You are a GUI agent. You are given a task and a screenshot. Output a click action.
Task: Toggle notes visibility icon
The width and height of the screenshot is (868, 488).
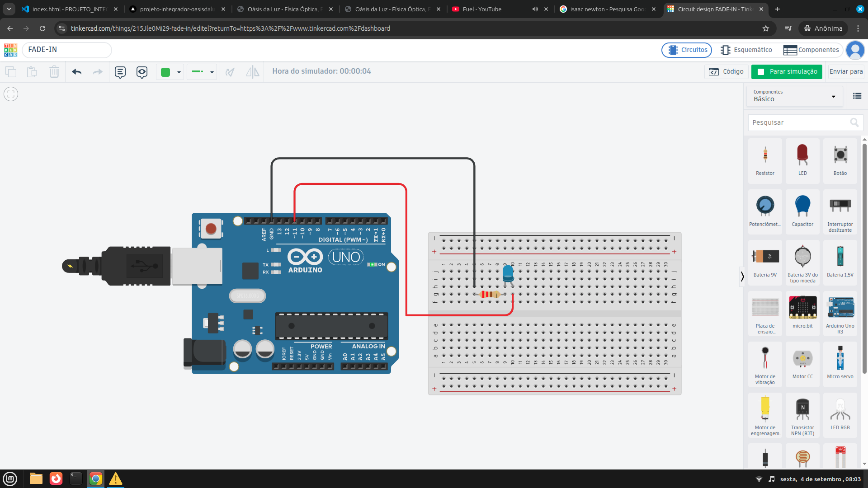(x=142, y=72)
